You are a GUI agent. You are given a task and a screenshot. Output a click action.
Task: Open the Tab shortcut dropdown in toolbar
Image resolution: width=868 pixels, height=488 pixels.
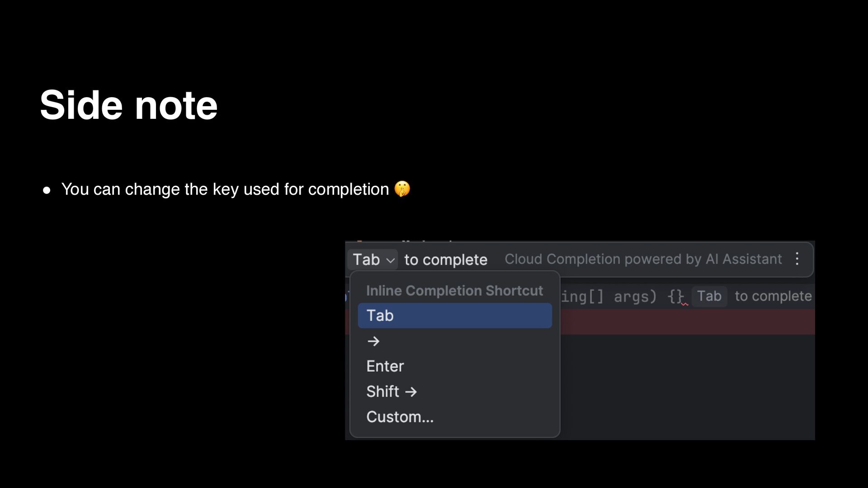(x=373, y=260)
